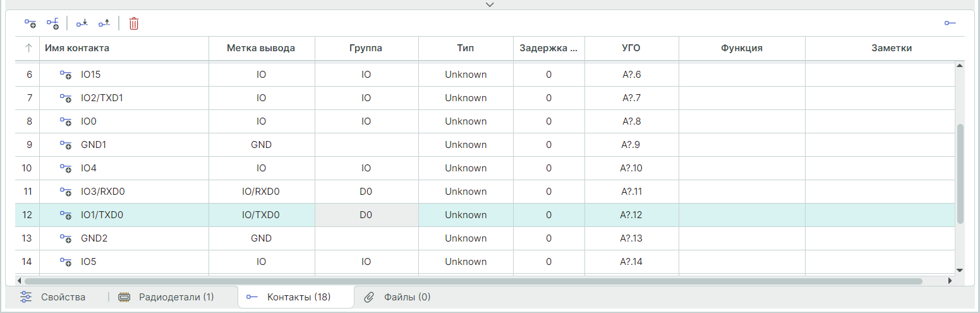Click the Группа column header

pos(366,48)
